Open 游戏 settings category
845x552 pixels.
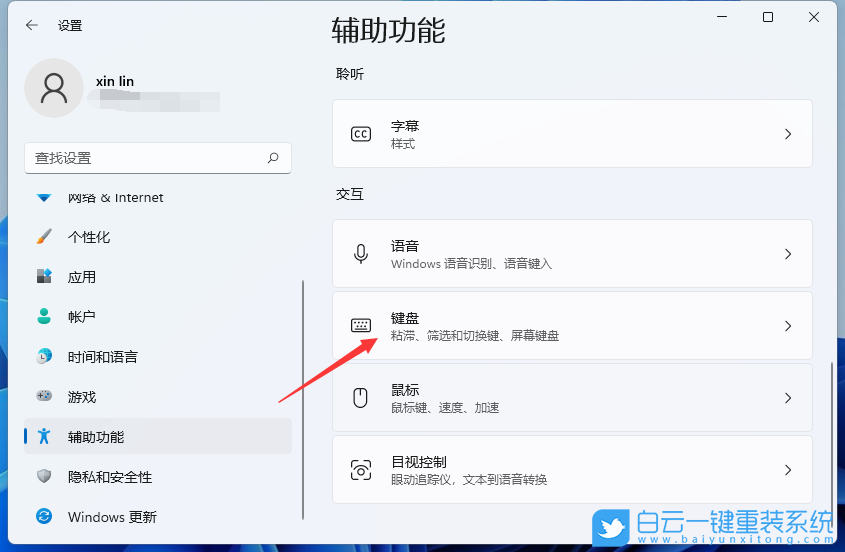pyautogui.click(x=158, y=396)
